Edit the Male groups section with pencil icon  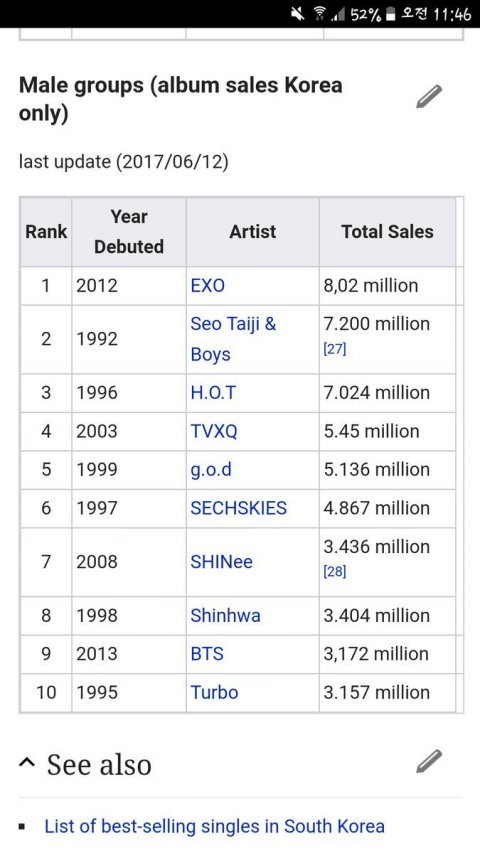(x=429, y=97)
